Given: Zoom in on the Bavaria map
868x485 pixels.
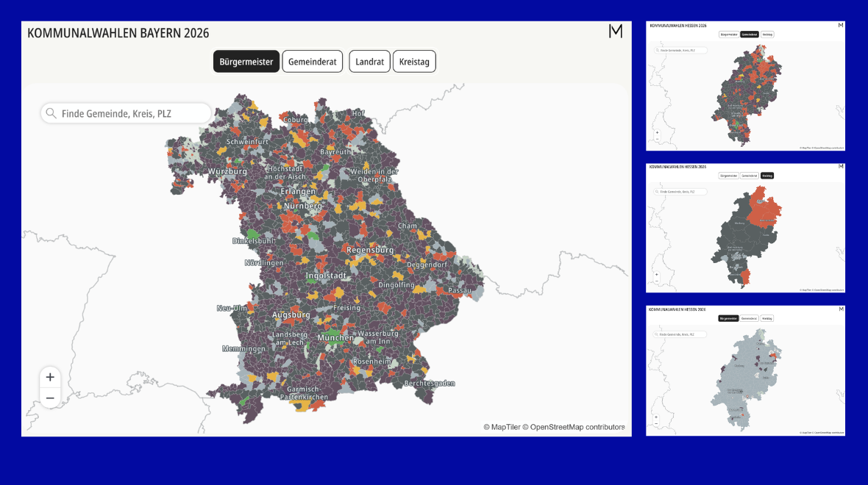Looking at the screenshot, I should tap(50, 377).
